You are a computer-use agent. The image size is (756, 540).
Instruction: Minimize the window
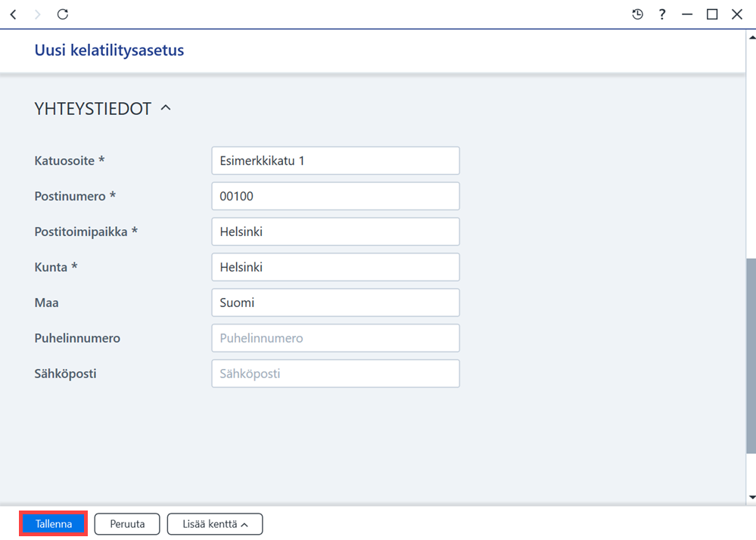687,14
